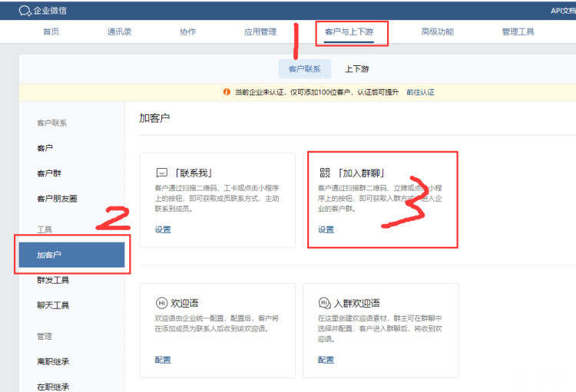Screen dimensions: 576x392
Task: Click the orange warning notice icon
Action: point(227,92)
